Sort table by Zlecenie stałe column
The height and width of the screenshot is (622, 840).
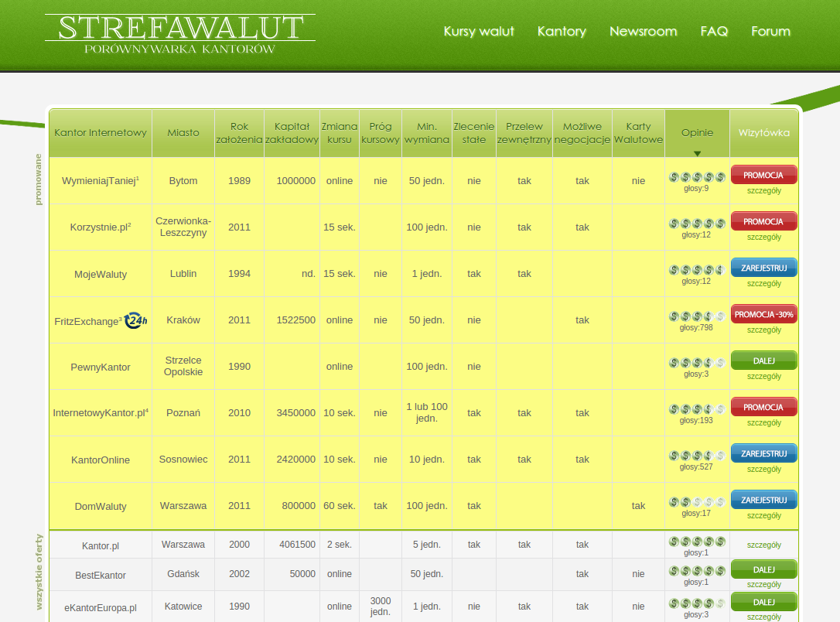coord(474,133)
